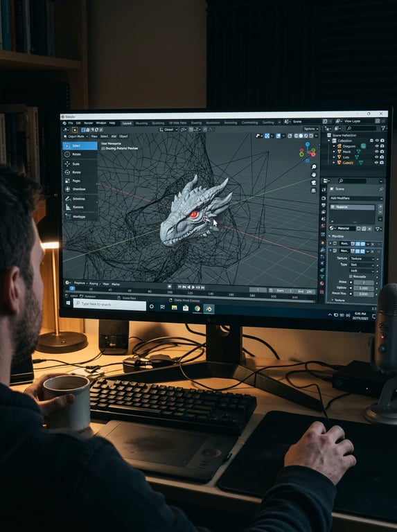Click the pin icon beside Scene in Properties
397x532 pixels.
pyautogui.click(x=381, y=189)
